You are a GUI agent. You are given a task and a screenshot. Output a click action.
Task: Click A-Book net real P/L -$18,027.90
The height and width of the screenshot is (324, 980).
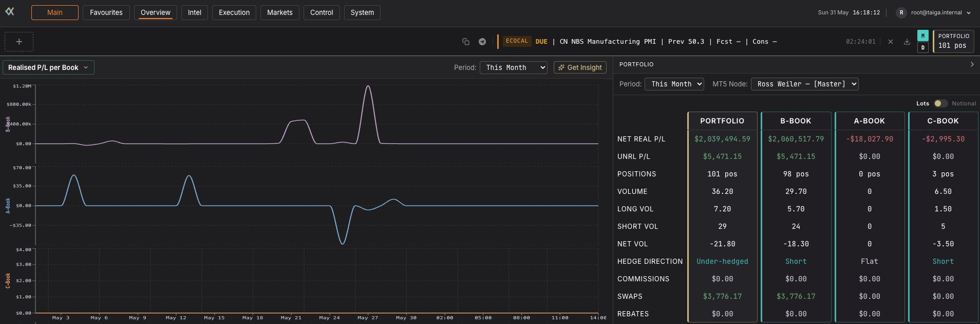pyautogui.click(x=870, y=139)
